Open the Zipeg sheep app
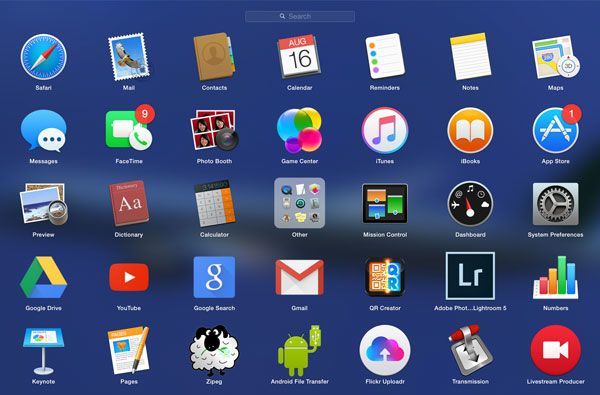Image resolution: width=600 pixels, height=395 pixels. tap(214, 351)
